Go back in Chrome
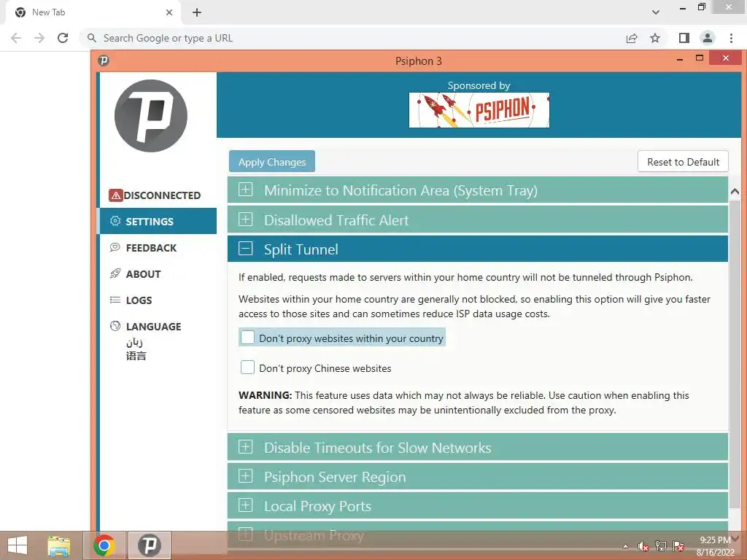Image resolution: width=747 pixels, height=560 pixels. [x=16, y=38]
